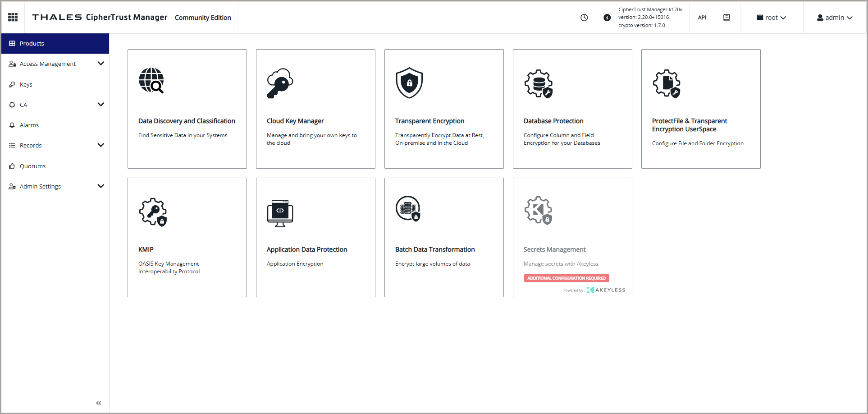
Task: Click the Transparent Encryption shield icon
Action: (409, 83)
